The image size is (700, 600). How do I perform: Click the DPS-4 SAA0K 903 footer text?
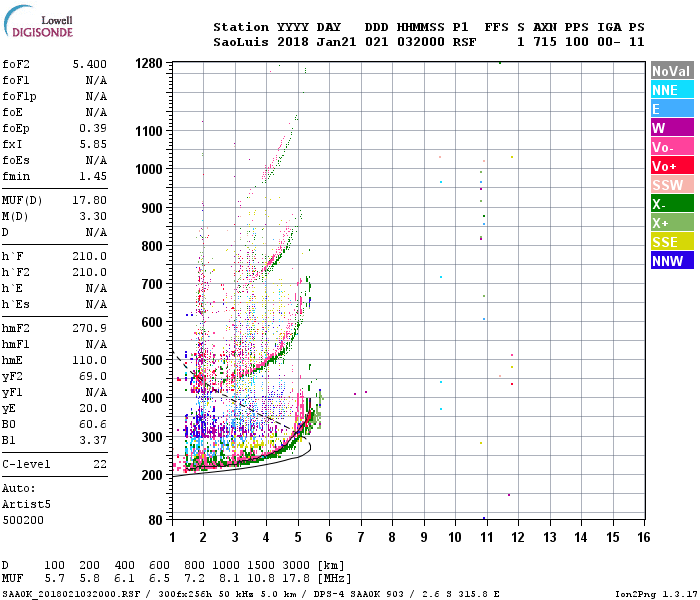(358, 594)
